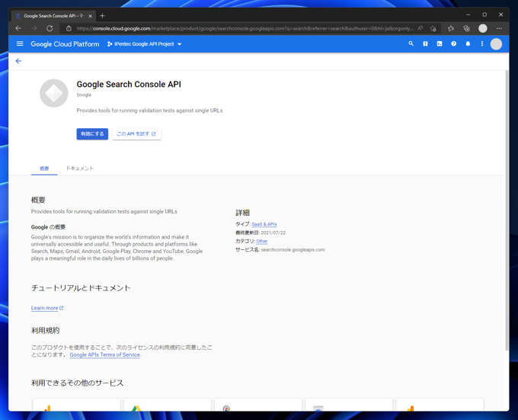View site info via the address bar lock icon
This screenshot has width=518, height=420.
point(69,28)
